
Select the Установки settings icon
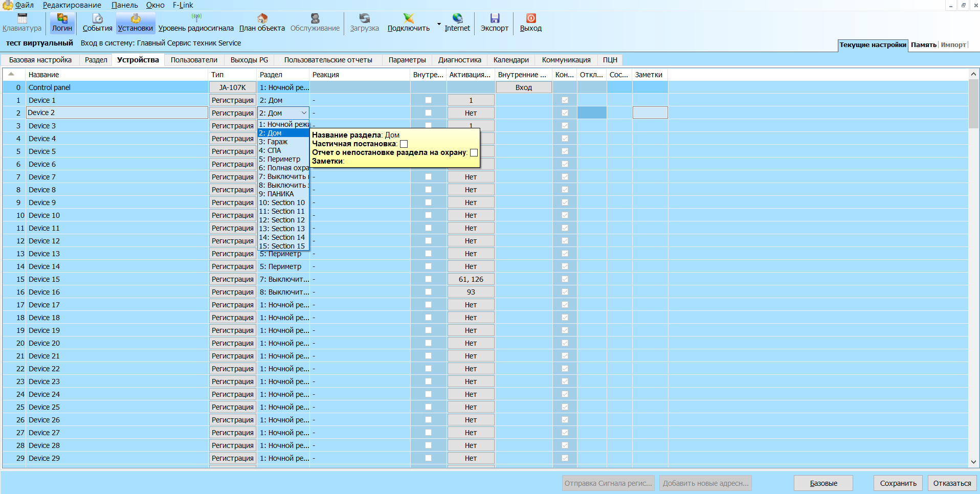pos(135,19)
